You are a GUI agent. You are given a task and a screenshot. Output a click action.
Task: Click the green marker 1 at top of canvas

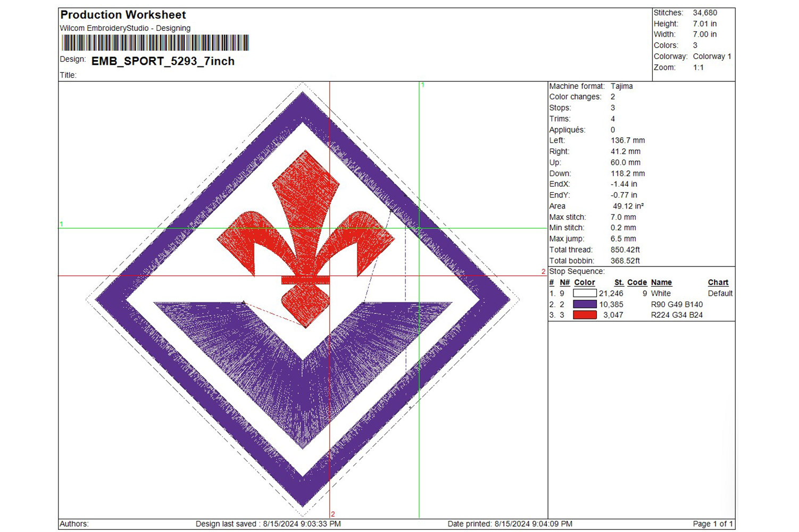coord(423,85)
